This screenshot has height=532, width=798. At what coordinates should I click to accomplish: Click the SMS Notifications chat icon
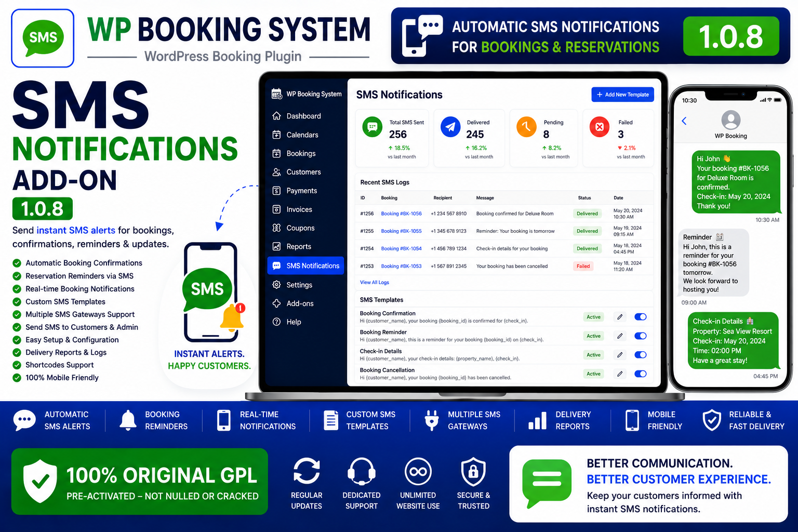point(276,265)
